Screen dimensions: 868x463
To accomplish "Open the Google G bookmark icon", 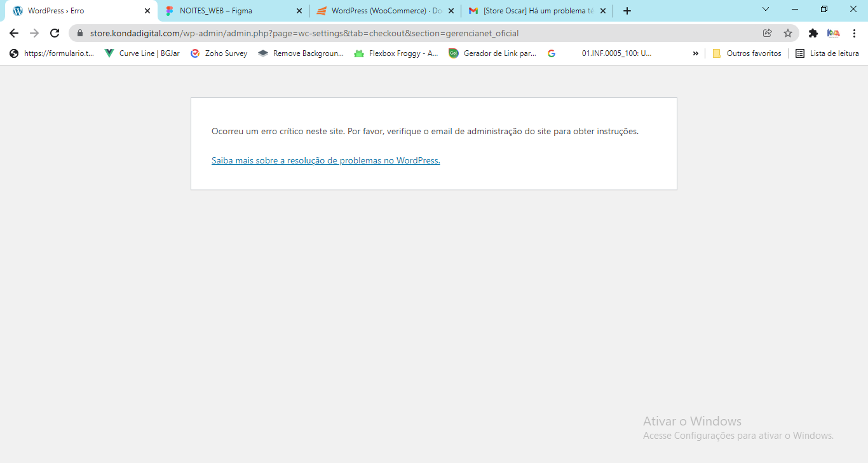I will click(552, 53).
